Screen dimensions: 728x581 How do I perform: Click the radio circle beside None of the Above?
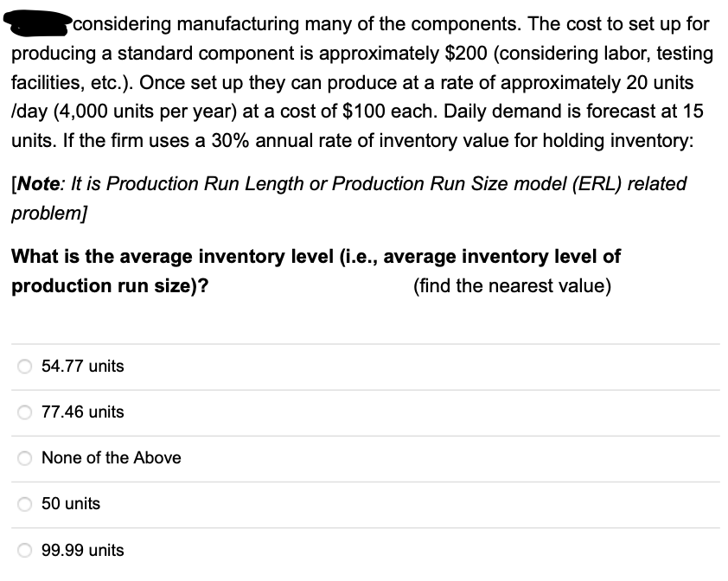(x=23, y=456)
